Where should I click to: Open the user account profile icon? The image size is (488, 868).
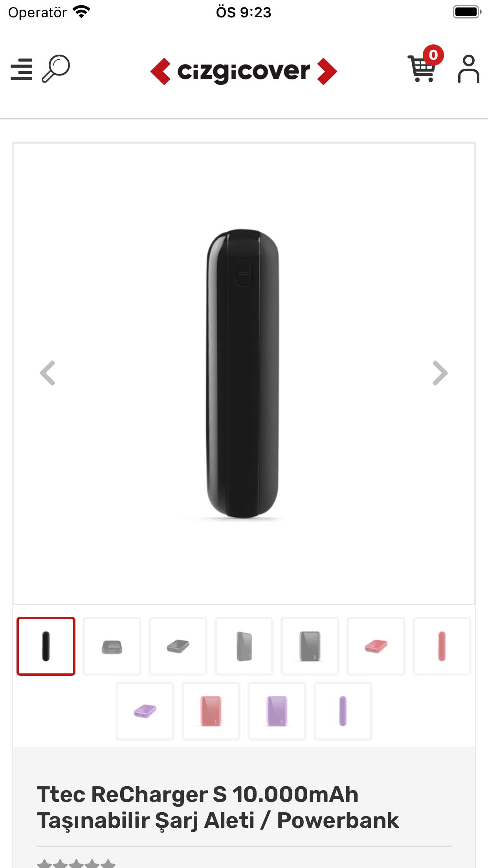468,69
